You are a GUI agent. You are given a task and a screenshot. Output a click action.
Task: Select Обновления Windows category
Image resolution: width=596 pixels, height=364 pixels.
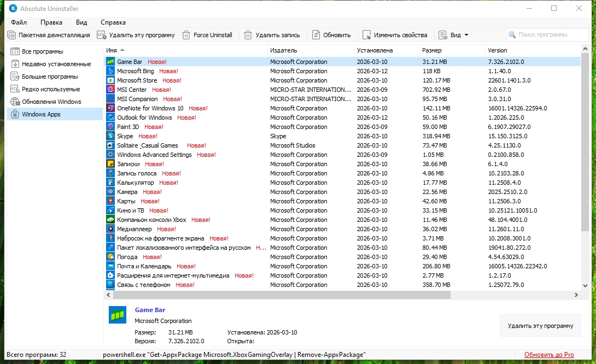point(55,102)
